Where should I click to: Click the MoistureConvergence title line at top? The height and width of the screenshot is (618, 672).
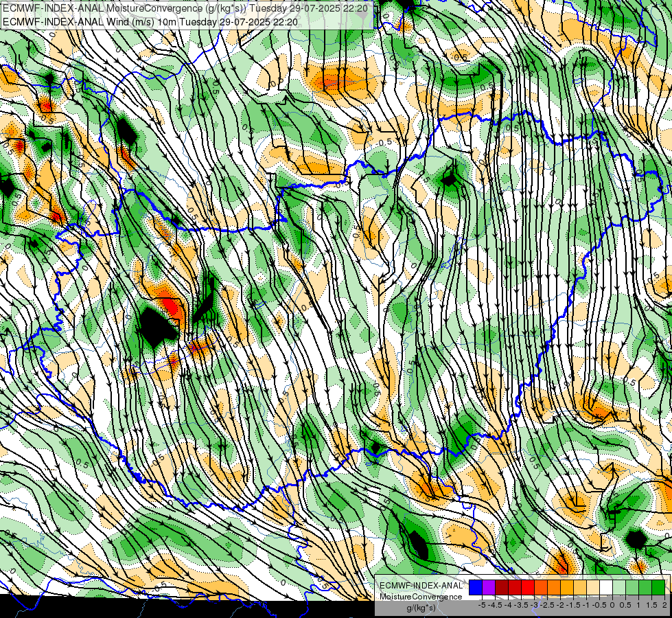click(x=185, y=8)
